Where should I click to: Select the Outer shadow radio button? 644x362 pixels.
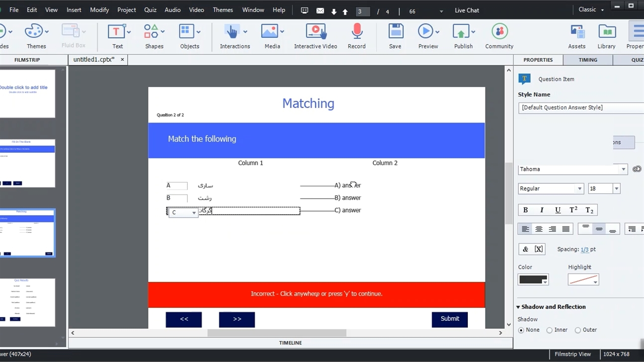click(x=578, y=330)
